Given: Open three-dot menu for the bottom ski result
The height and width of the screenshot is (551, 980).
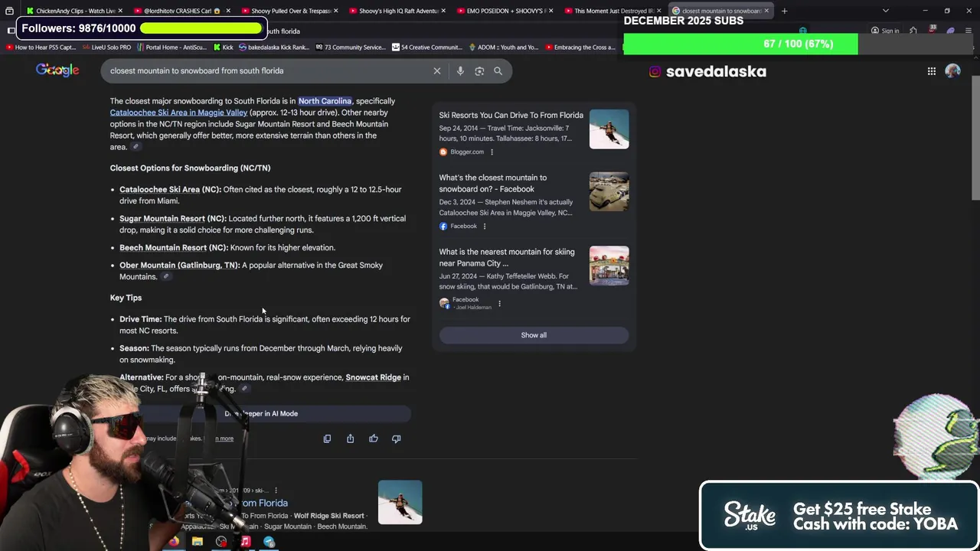Looking at the screenshot, I should (276, 491).
